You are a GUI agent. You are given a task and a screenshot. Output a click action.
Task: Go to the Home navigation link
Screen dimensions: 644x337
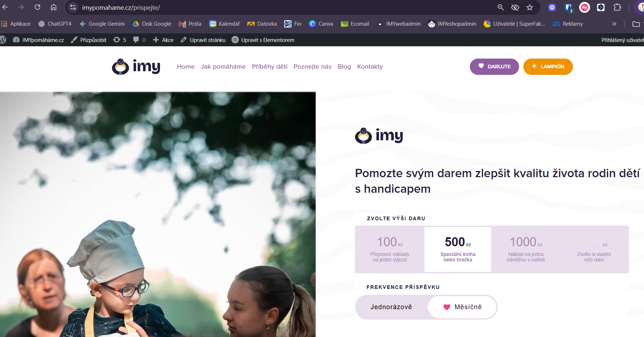pyautogui.click(x=186, y=67)
